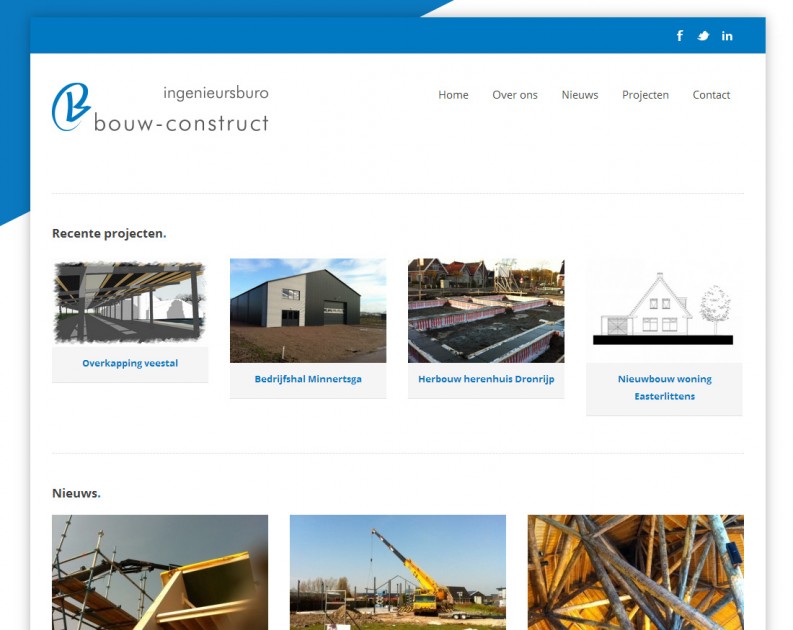Click the Herbouw herenhuis foundation photo

(x=486, y=310)
